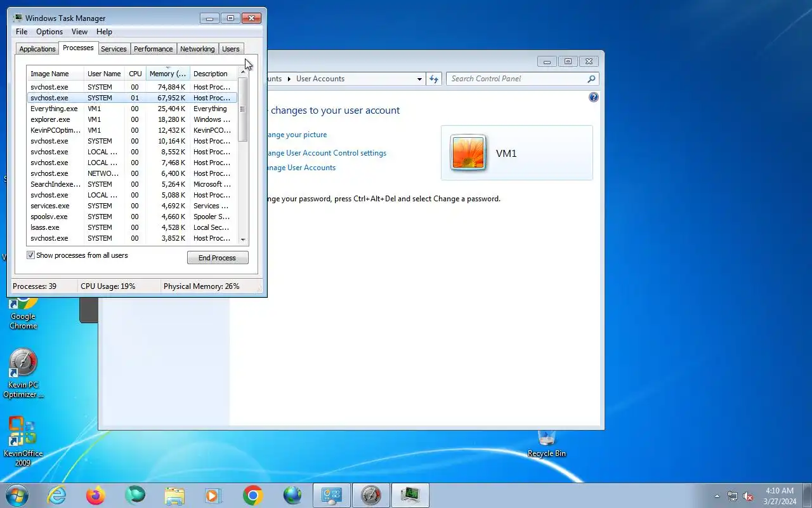Click the process list scroll up arrow
Image resolution: width=812 pixels, height=508 pixels.
pyautogui.click(x=243, y=72)
